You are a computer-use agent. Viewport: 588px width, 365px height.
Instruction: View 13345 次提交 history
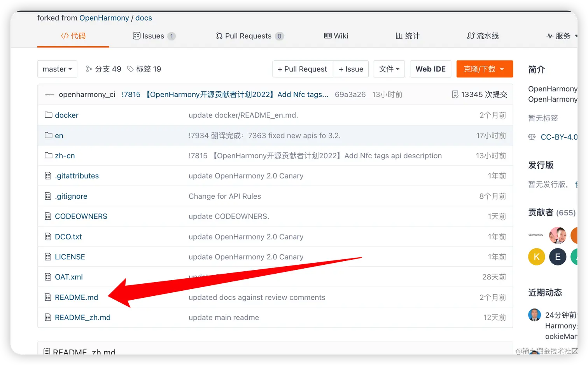click(x=479, y=94)
